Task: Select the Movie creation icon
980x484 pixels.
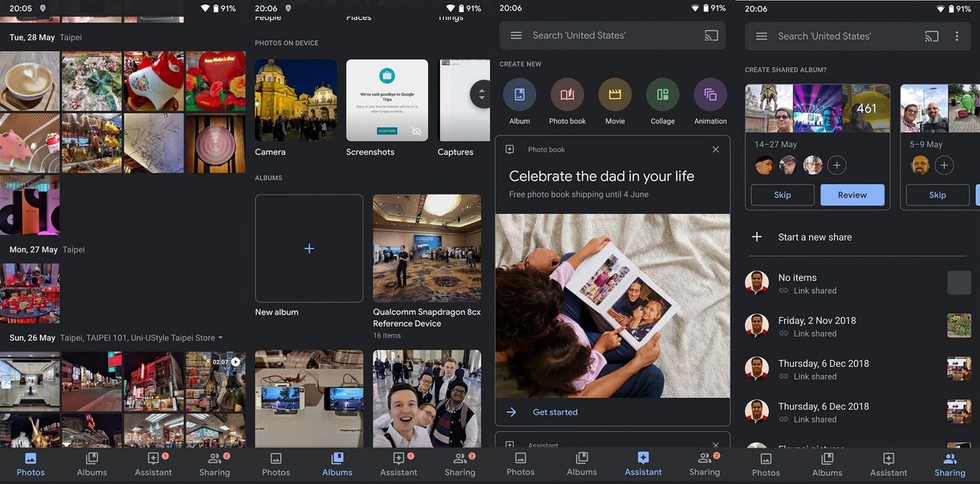Action: (x=615, y=96)
